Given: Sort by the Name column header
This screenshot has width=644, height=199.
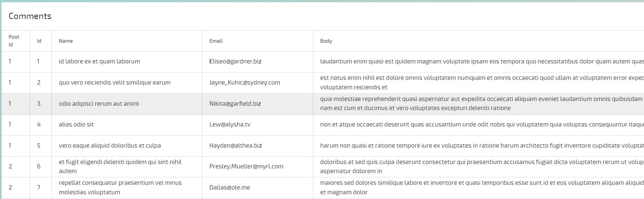Looking at the screenshot, I should click(x=66, y=41).
